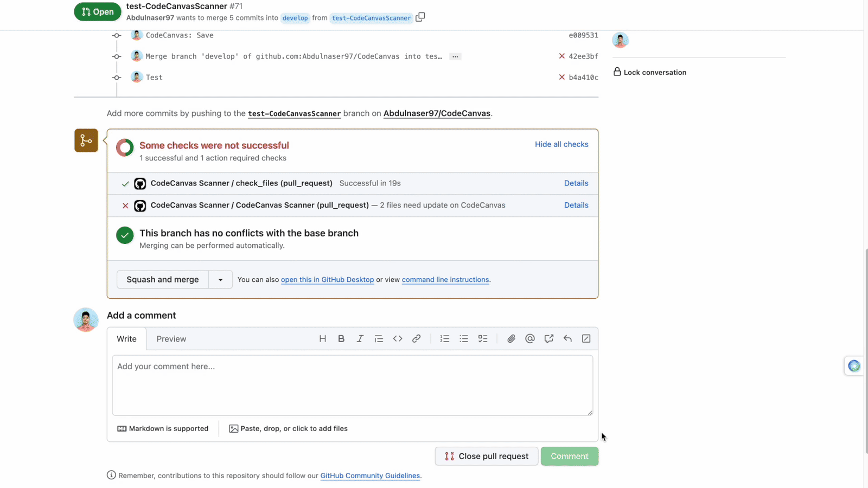Apply italic formatting
Viewport: 868px width, 488px height.
pyautogui.click(x=360, y=338)
